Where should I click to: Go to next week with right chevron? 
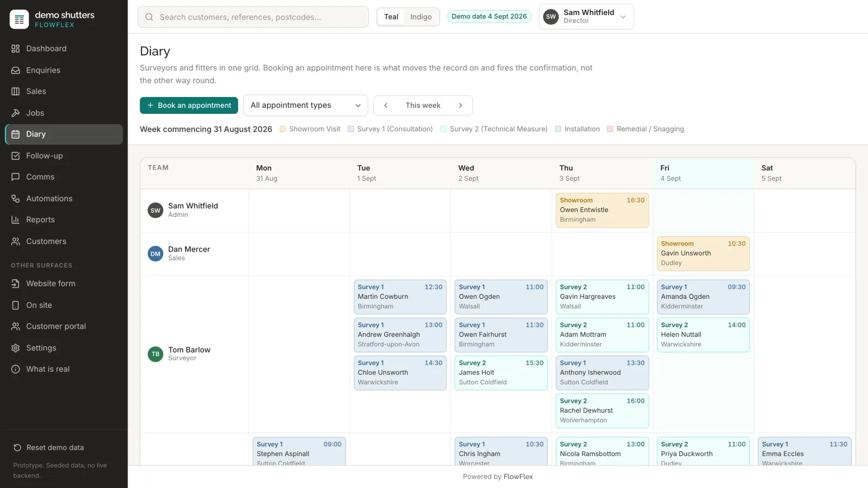[x=461, y=106]
